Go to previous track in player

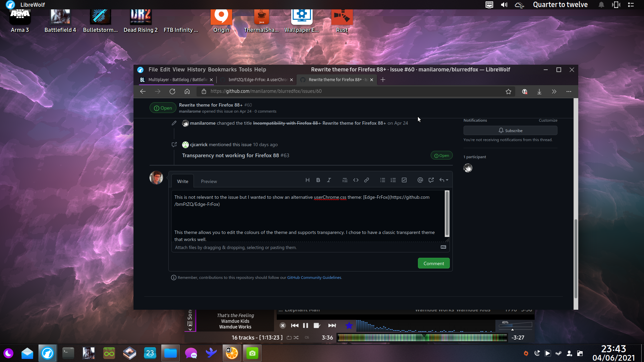point(294,325)
